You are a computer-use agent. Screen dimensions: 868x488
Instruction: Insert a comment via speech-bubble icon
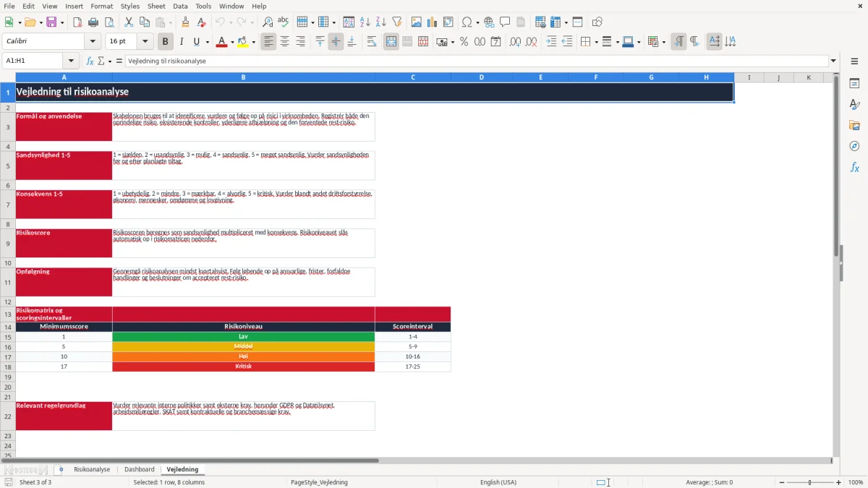tap(505, 22)
